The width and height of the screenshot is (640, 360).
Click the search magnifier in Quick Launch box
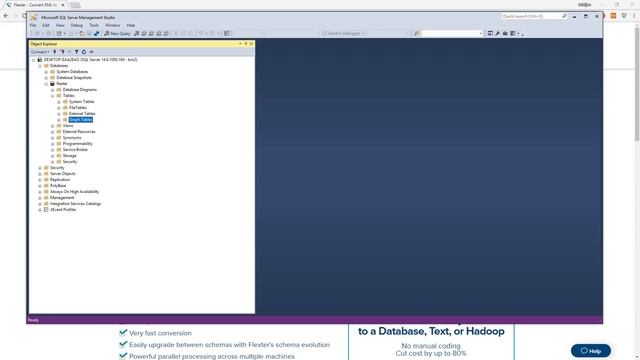coord(564,16)
